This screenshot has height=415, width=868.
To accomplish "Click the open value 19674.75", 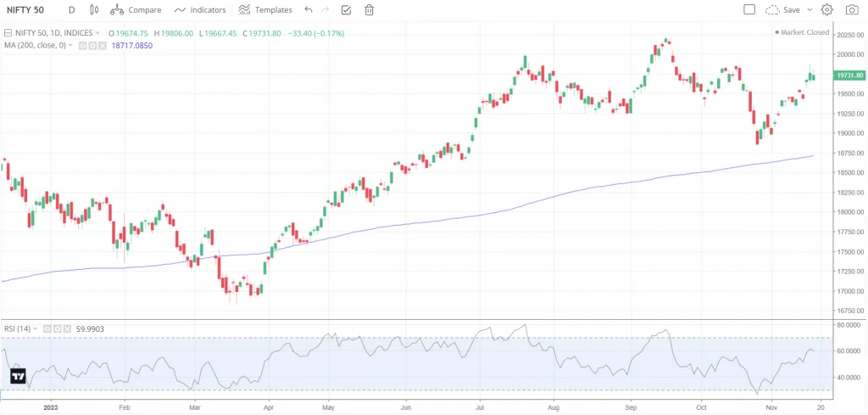I will pyautogui.click(x=131, y=33).
